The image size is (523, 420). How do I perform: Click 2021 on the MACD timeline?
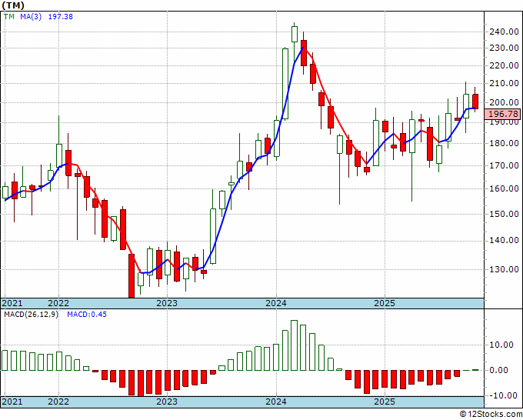(x=12, y=402)
